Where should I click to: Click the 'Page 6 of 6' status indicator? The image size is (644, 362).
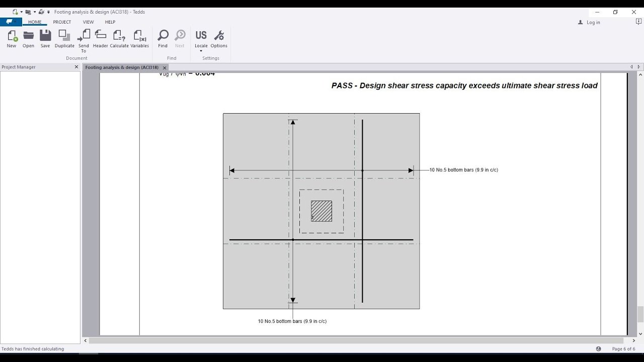click(x=623, y=349)
